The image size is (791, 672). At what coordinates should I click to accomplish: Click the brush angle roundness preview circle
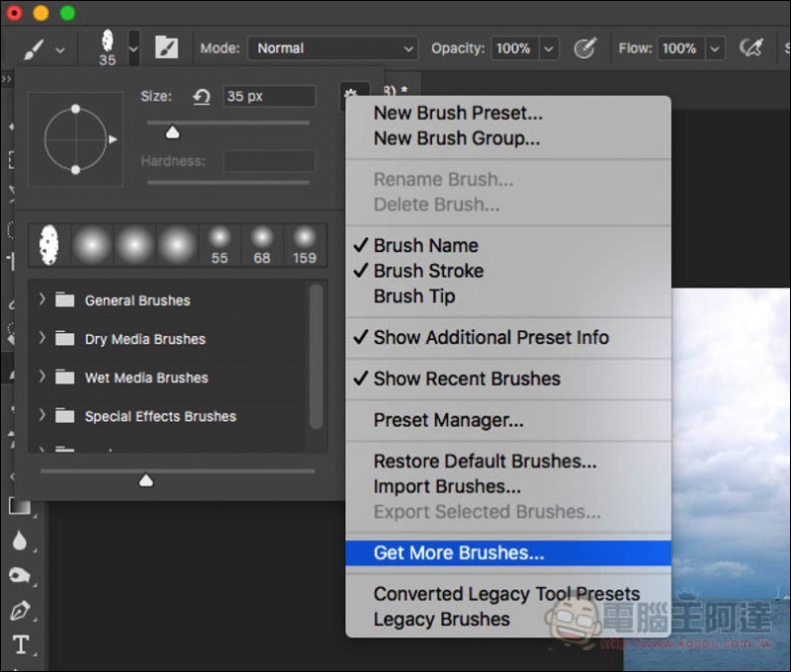(76, 139)
